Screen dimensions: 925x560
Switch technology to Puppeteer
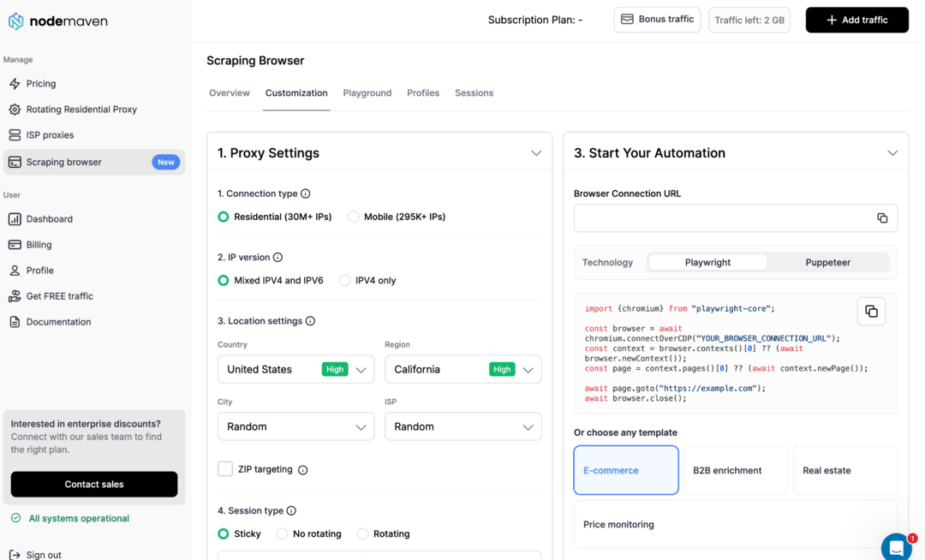click(827, 262)
